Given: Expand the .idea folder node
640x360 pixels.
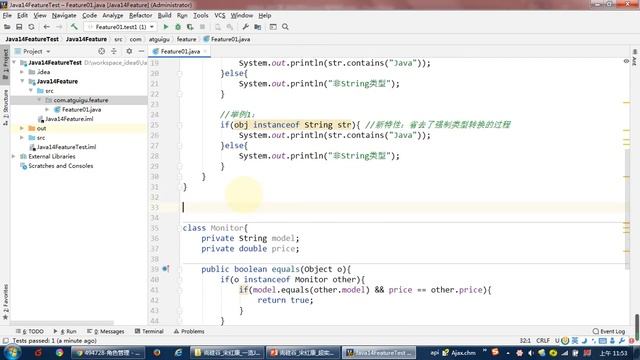Looking at the screenshot, I should (22, 72).
